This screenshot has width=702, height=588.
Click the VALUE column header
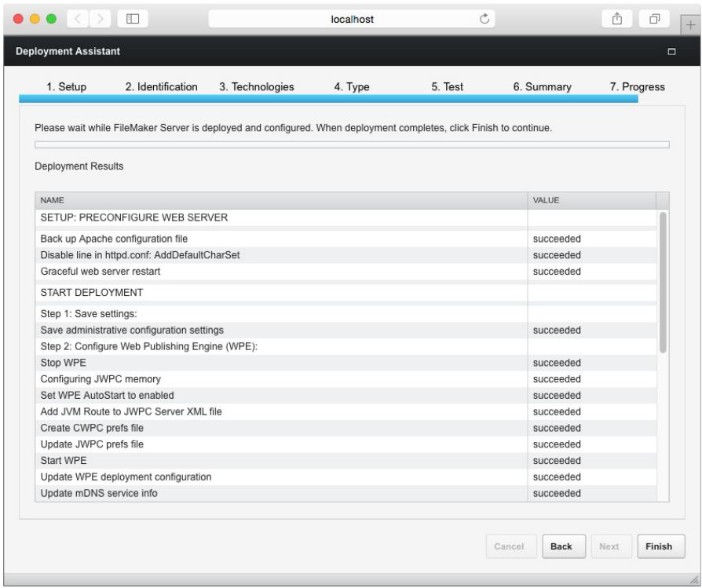point(592,200)
